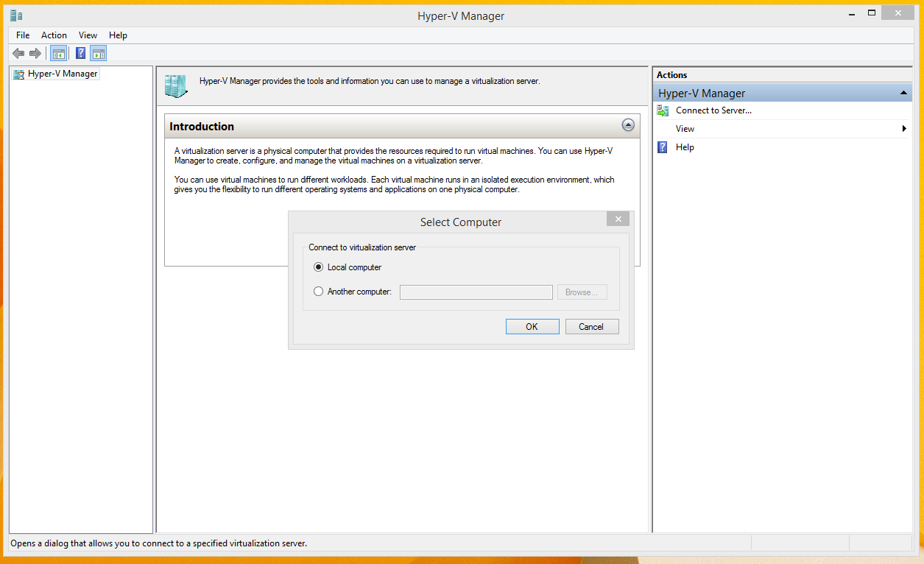924x564 pixels.
Task: Close the Select Computer dialog with X
Action: tap(618, 219)
